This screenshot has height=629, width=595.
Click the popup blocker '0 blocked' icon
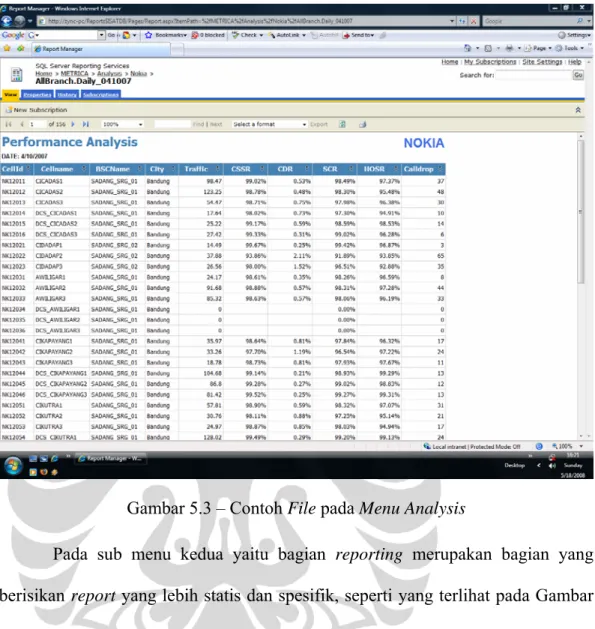[x=208, y=35]
